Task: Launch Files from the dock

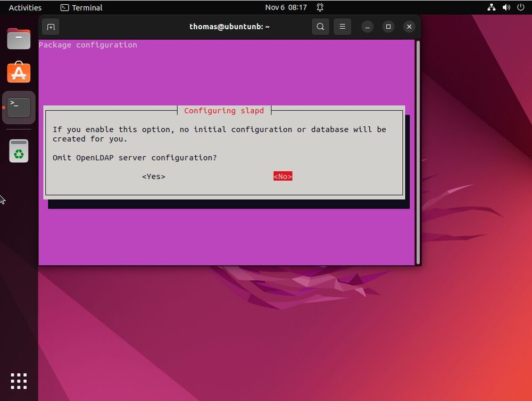Action: click(x=19, y=38)
